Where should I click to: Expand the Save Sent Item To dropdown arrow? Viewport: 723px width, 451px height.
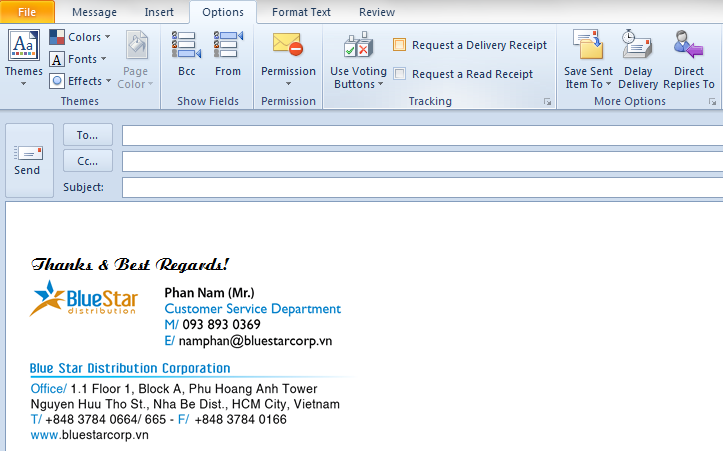[x=608, y=84]
